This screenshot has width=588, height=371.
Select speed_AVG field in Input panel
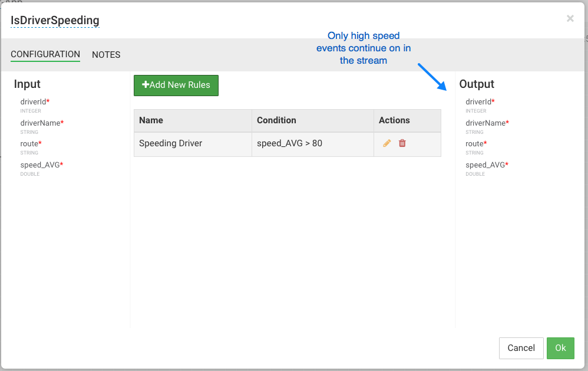point(40,165)
